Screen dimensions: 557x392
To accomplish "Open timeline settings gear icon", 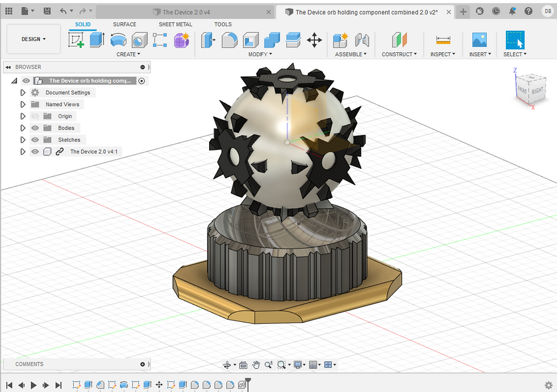I will [x=548, y=385].
